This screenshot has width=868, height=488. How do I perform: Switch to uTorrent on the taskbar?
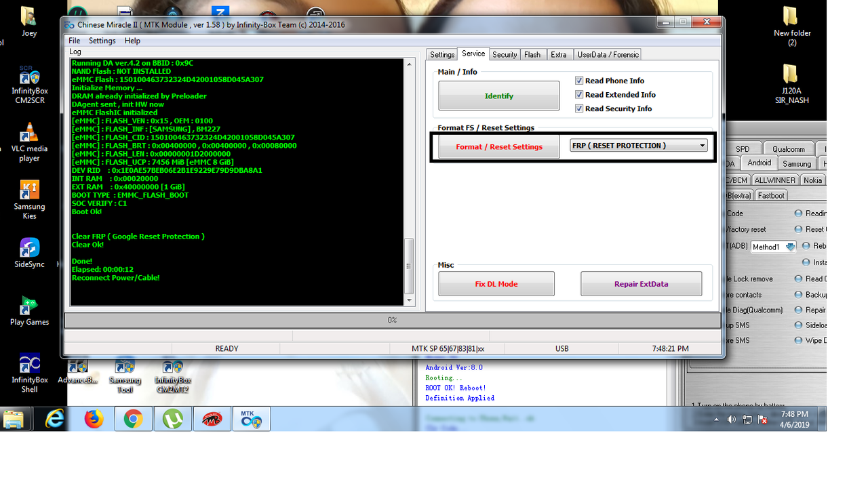(x=172, y=420)
